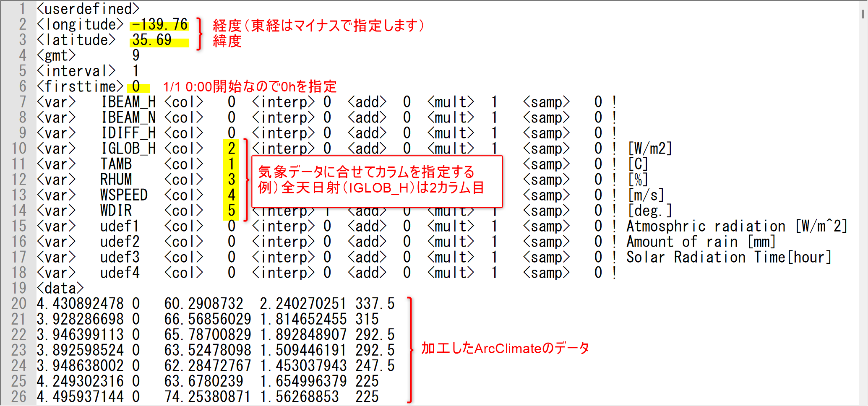The height and width of the screenshot is (406, 868).
Task: Click the highlighted column number 1 for TAMB
Action: tap(231, 164)
